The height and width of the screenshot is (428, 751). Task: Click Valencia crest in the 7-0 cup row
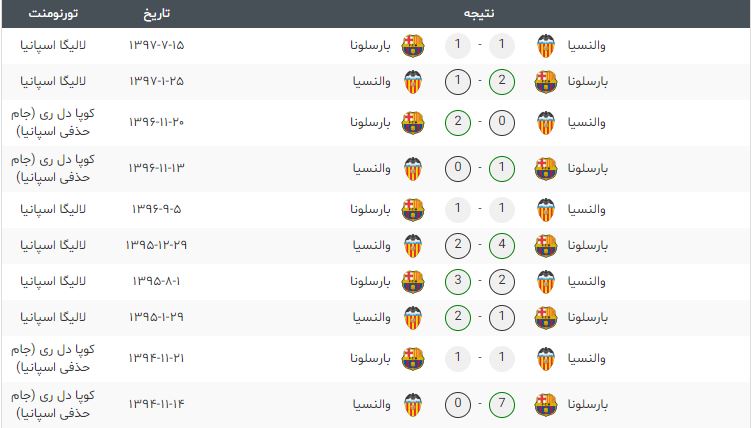pos(413,405)
